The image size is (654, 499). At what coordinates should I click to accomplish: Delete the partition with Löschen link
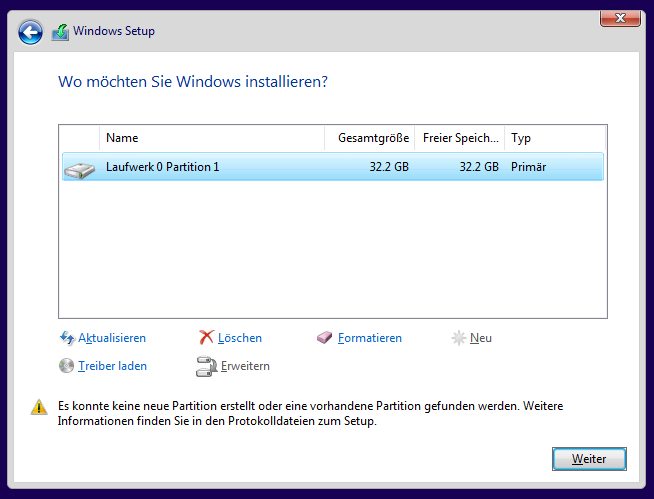point(240,338)
